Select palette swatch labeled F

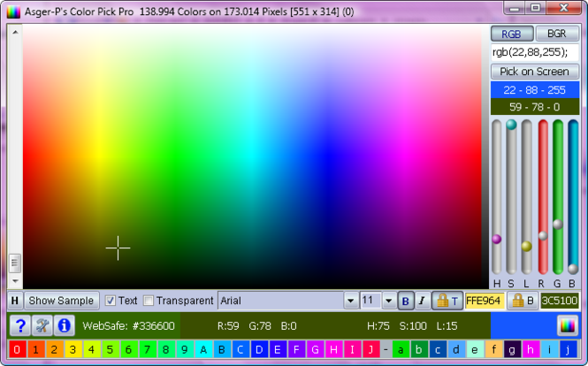(296, 349)
